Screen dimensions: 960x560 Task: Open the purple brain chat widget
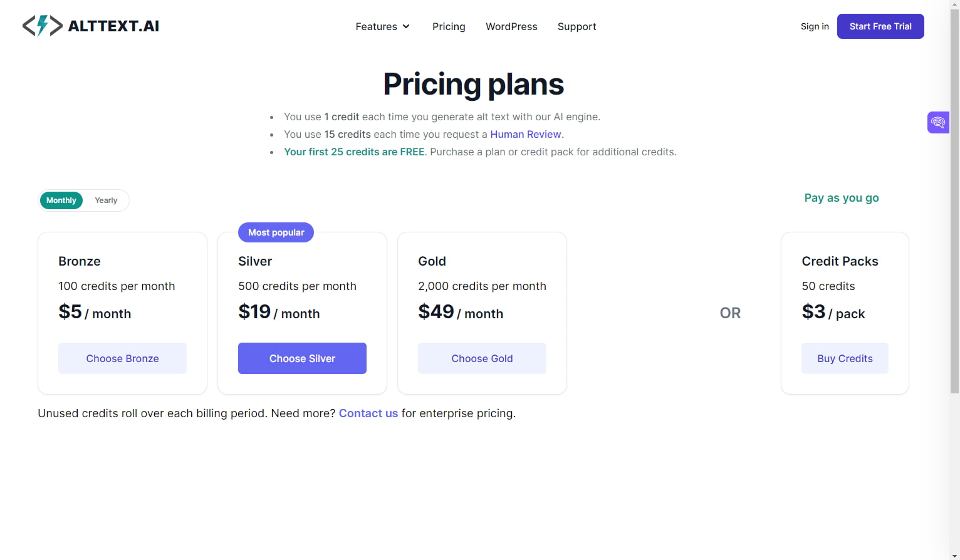(x=937, y=122)
